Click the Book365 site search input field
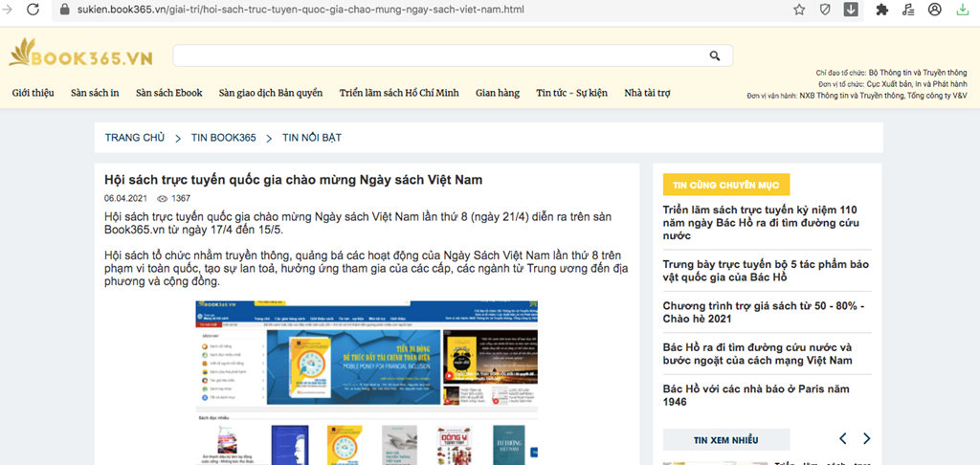 [x=440, y=55]
